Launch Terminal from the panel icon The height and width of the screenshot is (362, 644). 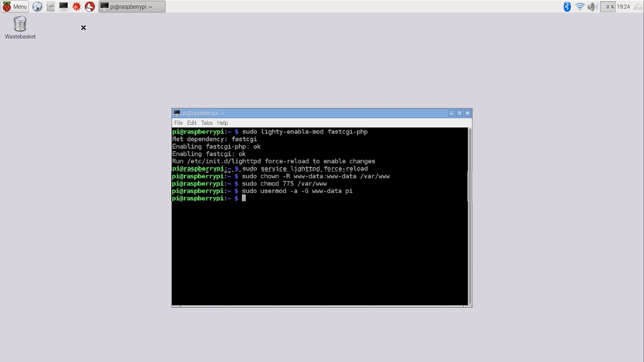(63, 6)
